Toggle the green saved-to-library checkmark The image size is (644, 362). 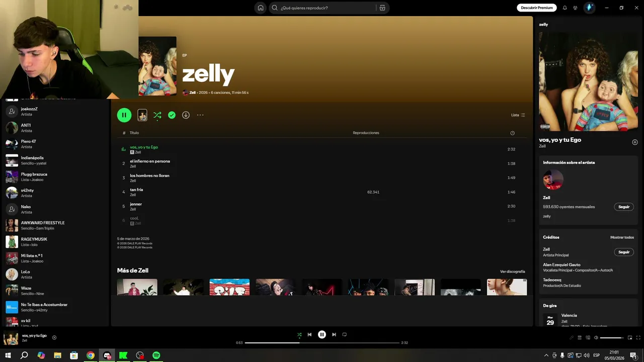pos(172,115)
